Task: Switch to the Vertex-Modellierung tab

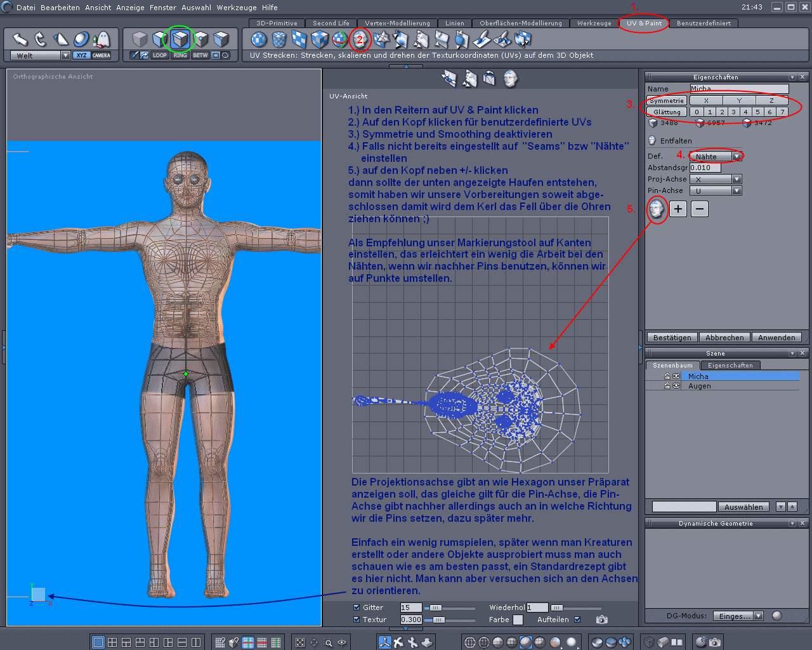Action: 397,23
